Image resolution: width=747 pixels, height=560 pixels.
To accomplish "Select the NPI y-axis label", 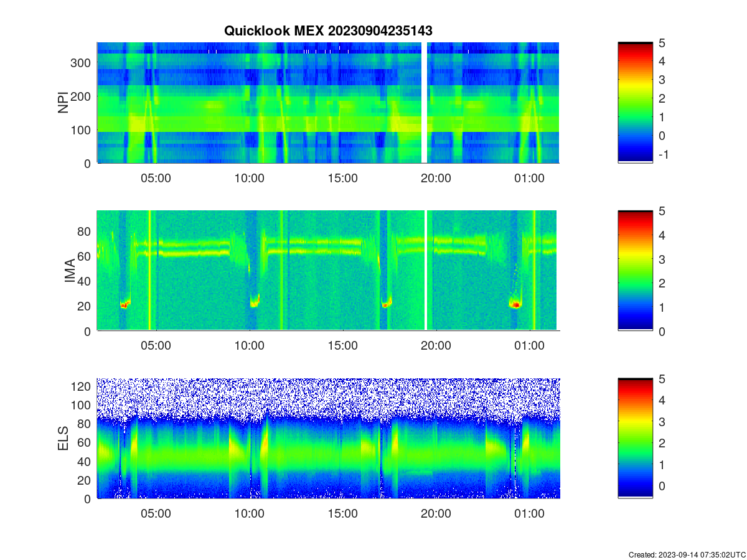I will click(63, 103).
